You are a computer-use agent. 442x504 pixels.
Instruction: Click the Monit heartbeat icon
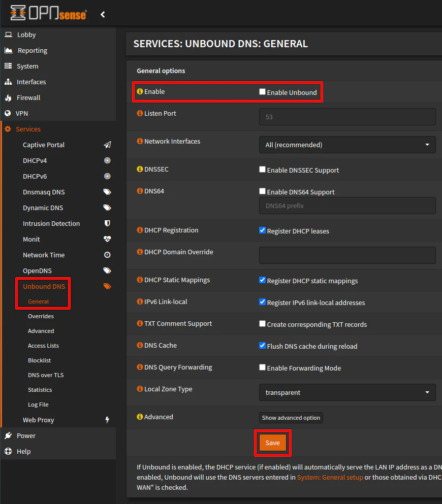pos(107,239)
